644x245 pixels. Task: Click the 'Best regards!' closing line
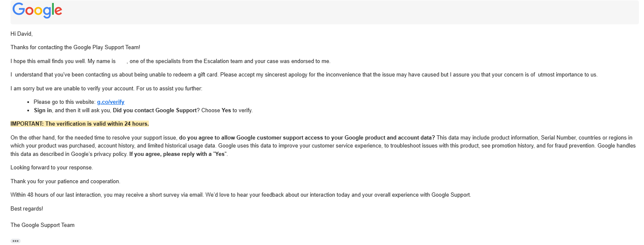pos(26,208)
